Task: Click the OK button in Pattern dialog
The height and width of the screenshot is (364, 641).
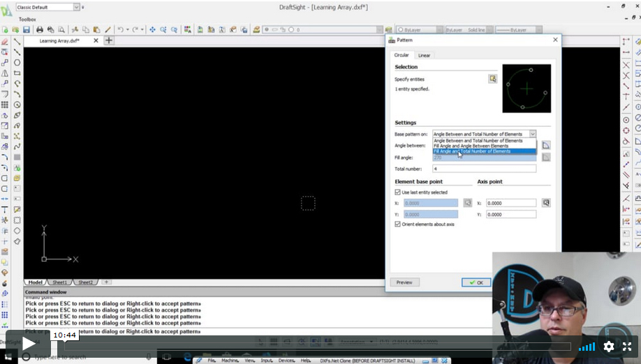Action: (x=476, y=282)
